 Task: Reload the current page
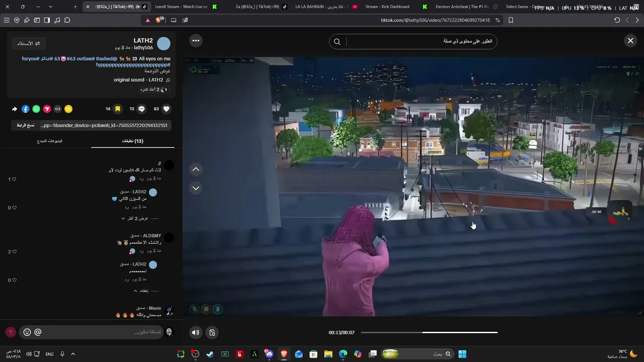(617, 20)
